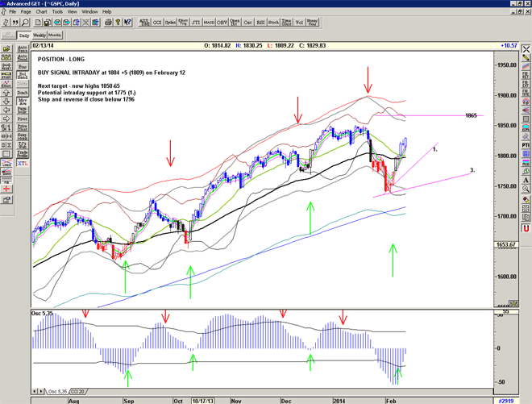The width and height of the screenshot is (532, 404).
Task: Open the Chart menu
Action: tap(41, 12)
